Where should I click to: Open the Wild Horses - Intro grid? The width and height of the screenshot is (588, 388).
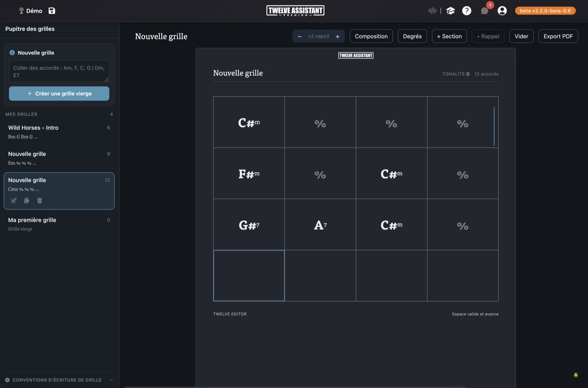pyautogui.click(x=59, y=132)
